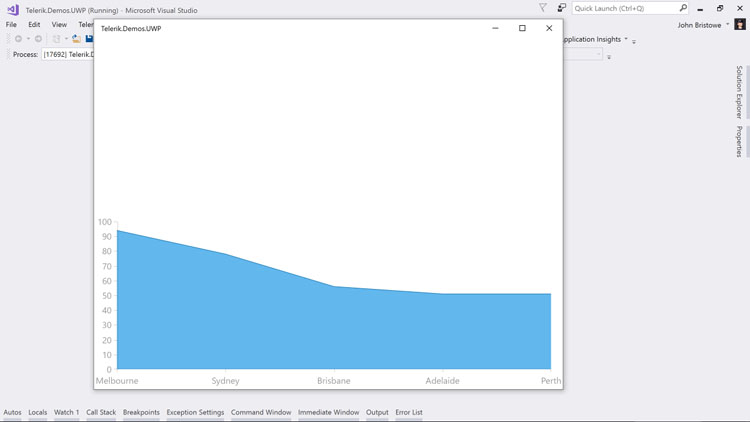
Task: Open the Properties side tab
Action: (739, 141)
